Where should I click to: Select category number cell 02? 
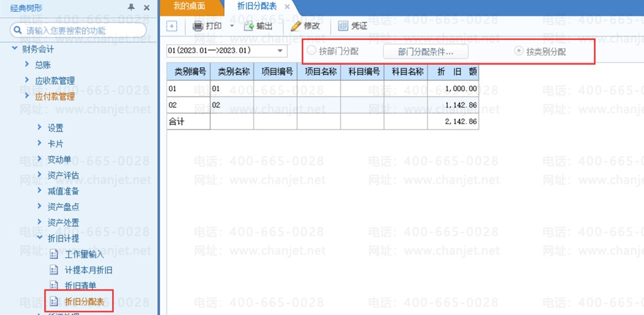[189, 105]
